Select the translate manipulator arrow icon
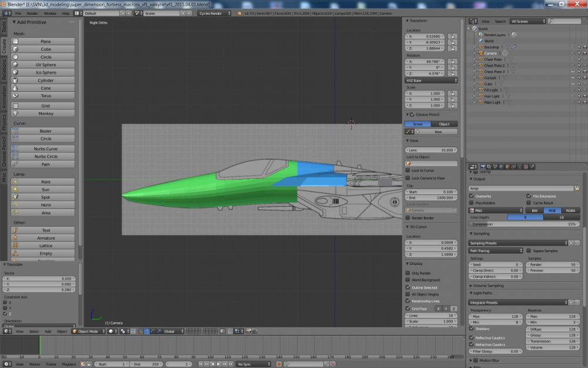 coord(146,331)
